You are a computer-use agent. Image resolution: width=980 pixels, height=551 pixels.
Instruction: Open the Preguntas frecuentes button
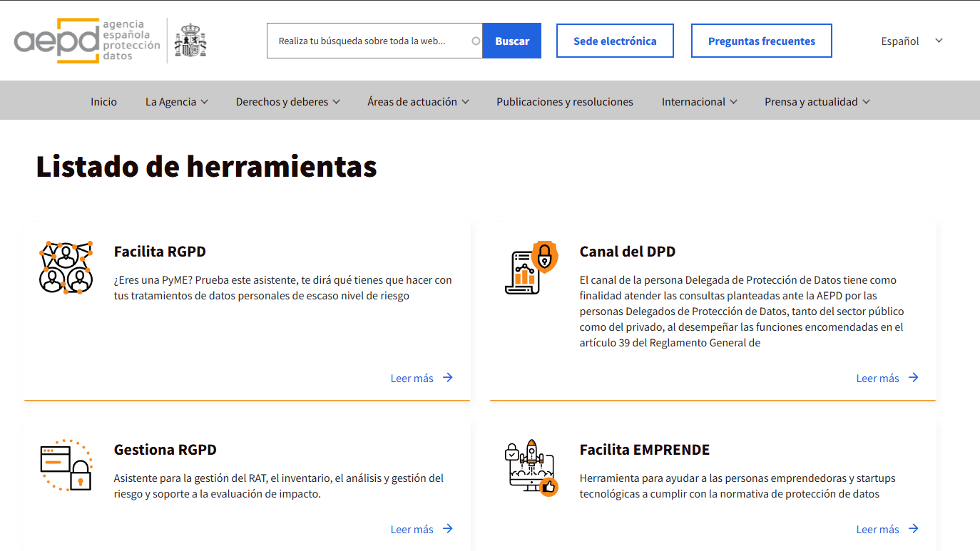(762, 41)
